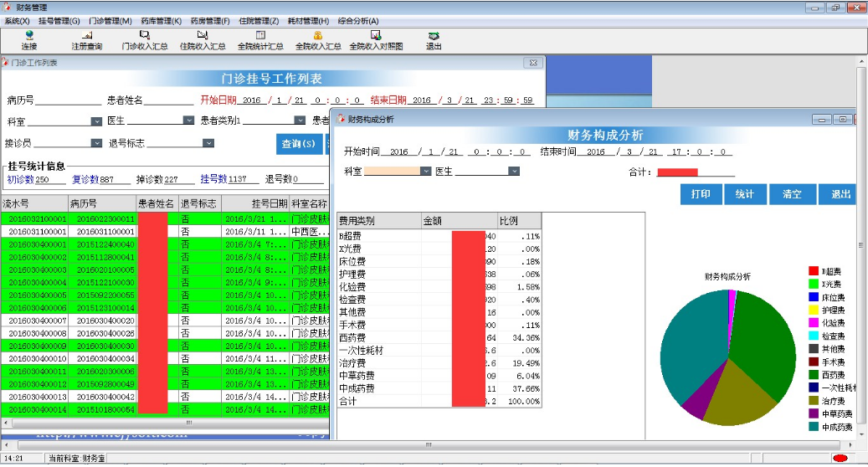The height and width of the screenshot is (467, 868).
Task: Open 全院收入汇总 toolbar icon
Action: point(318,40)
